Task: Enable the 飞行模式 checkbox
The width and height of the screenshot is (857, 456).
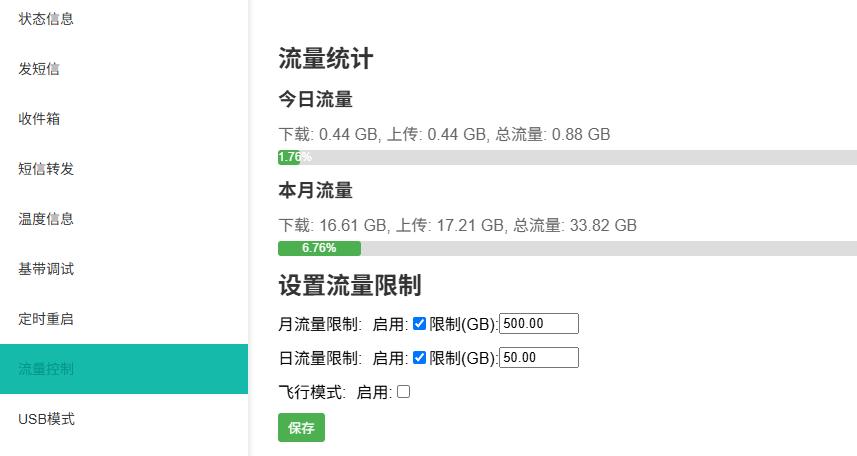Action: (x=403, y=391)
